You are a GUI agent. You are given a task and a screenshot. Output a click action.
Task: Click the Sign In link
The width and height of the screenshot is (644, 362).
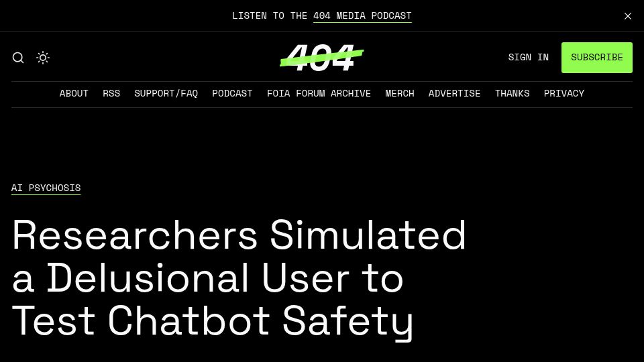[528, 58]
